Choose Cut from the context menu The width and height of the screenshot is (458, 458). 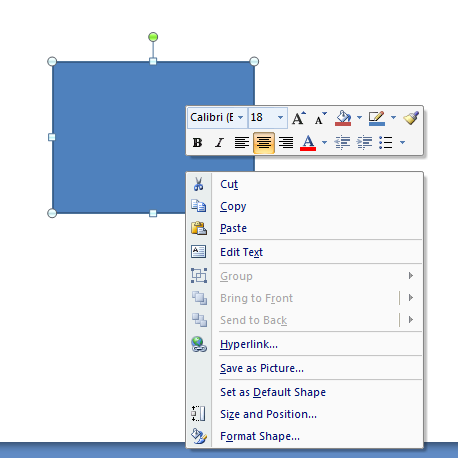pos(305,184)
